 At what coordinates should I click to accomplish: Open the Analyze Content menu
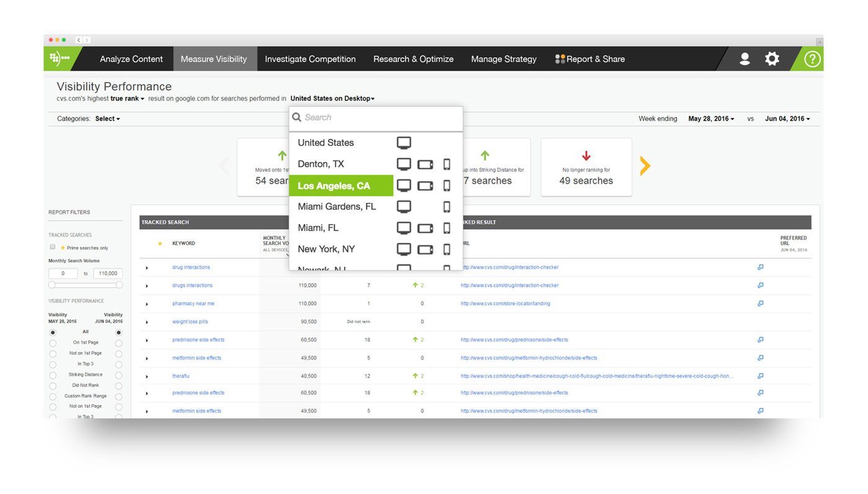click(131, 59)
